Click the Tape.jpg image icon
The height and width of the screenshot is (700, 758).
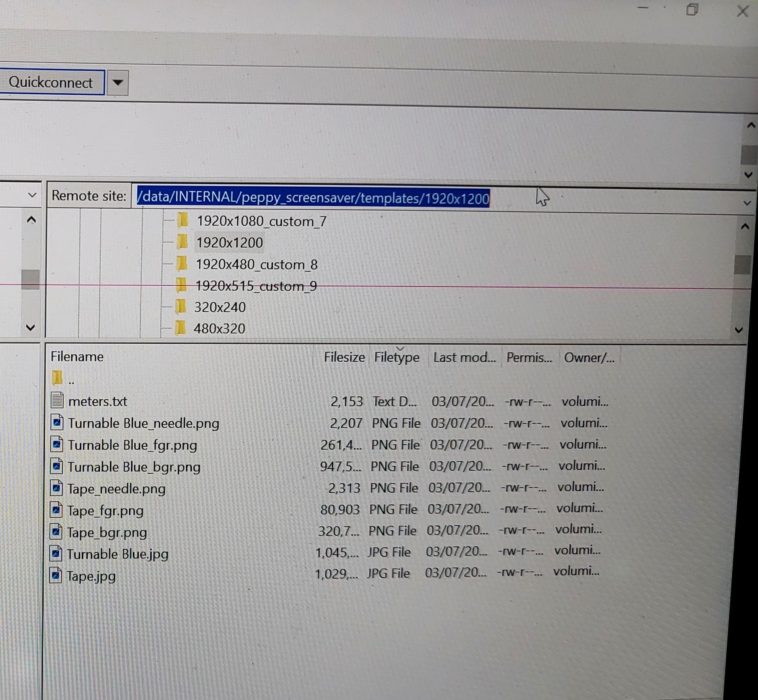click(x=56, y=575)
